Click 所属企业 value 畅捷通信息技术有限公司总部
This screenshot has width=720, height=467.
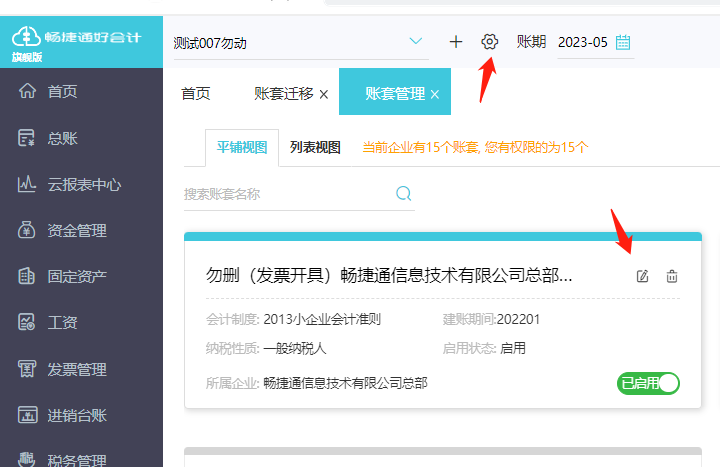tap(345, 383)
